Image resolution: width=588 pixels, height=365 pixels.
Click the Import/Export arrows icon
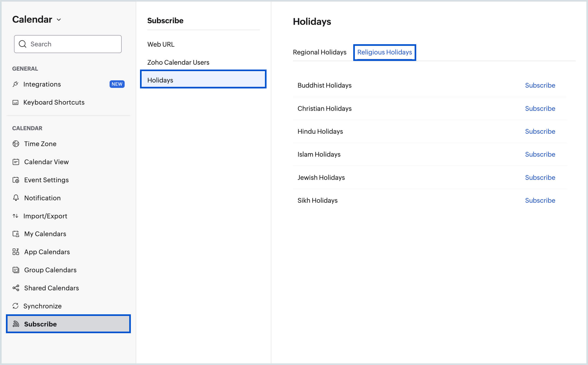point(15,216)
